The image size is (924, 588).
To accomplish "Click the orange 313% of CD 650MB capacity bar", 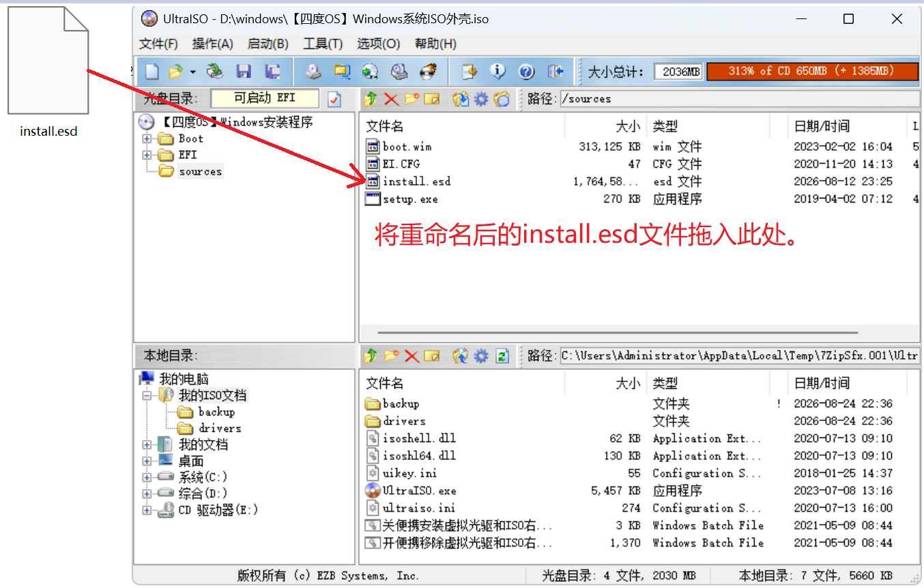I will [x=811, y=71].
